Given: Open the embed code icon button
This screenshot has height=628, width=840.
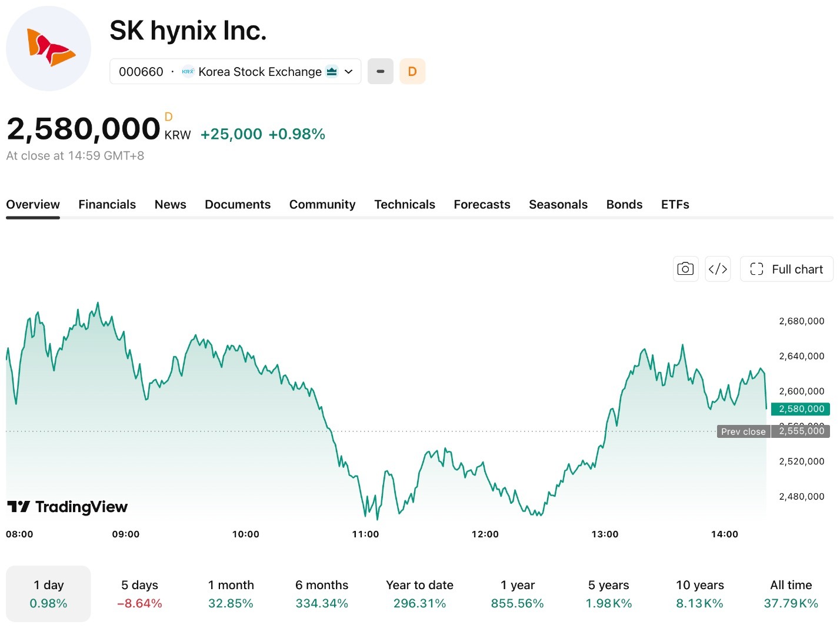Looking at the screenshot, I should pos(718,269).
